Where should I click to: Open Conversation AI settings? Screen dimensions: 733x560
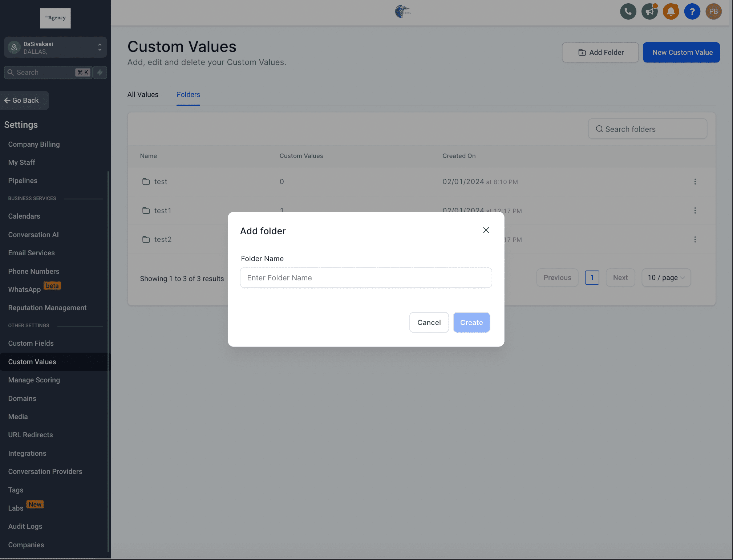pos(33,235)
